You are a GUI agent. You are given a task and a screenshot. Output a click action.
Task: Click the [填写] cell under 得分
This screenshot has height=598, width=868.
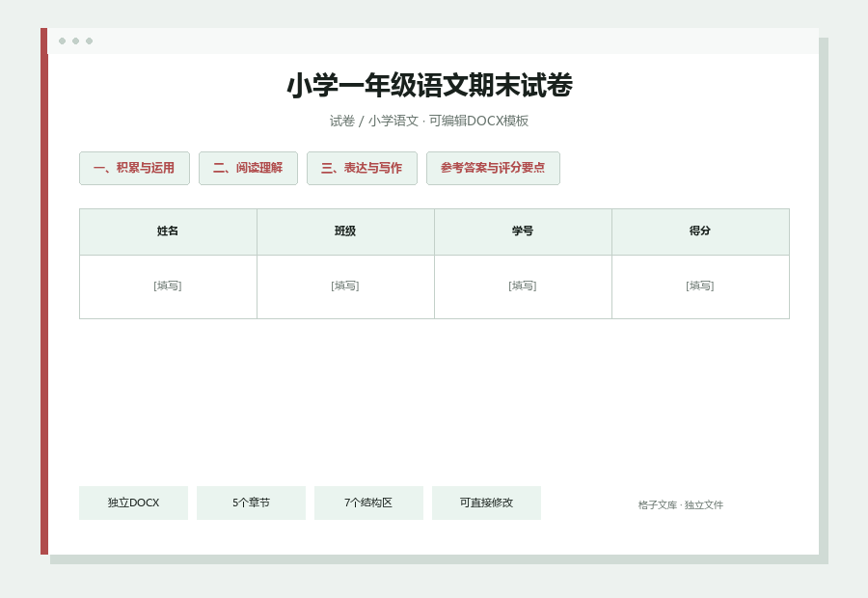point(700,286)
